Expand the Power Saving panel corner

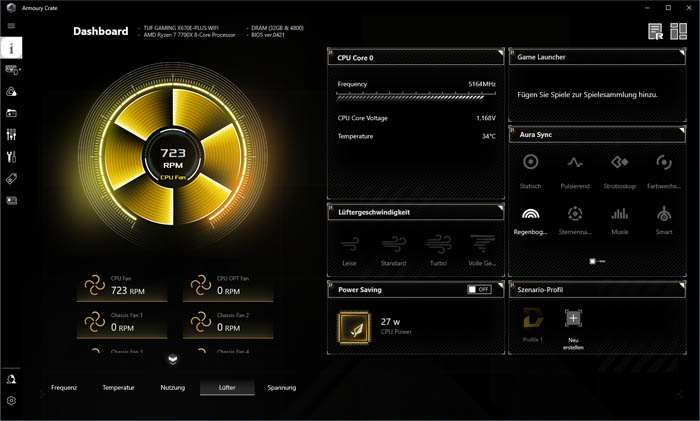coord(500,285)
